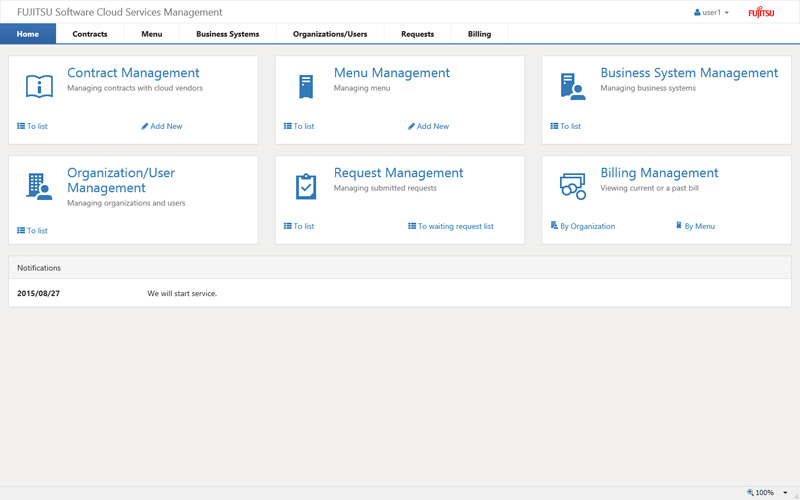This screenshot has height=500, width=800.
Task: Click the Organization/User Management building icon
Action: [x=39, y=186]
